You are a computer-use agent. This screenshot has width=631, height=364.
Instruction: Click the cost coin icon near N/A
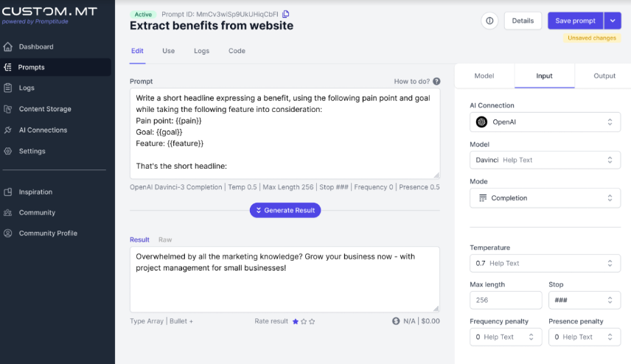[x=396, y=321]
